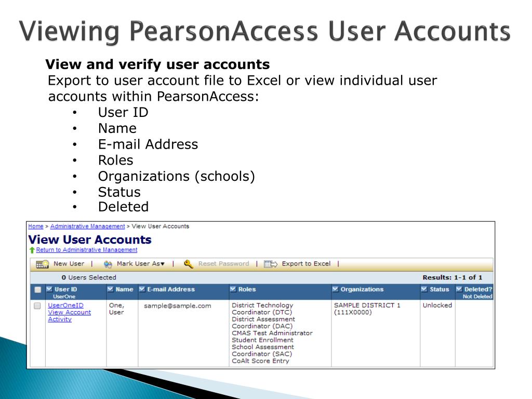
Task: Open the Deleted? column filter icon
Action: pyautogui.click(x=459, y=289)
